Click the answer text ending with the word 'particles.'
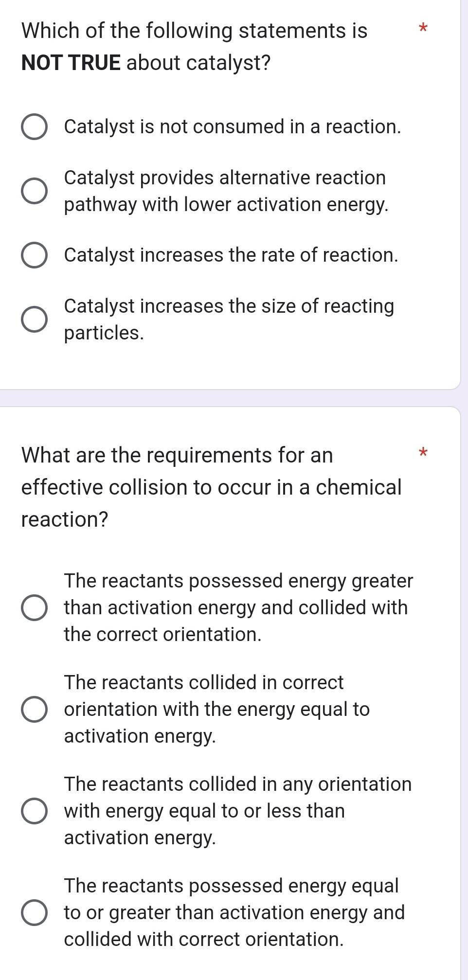The height and width of the screenshot is (980, 468). [104, 333]
